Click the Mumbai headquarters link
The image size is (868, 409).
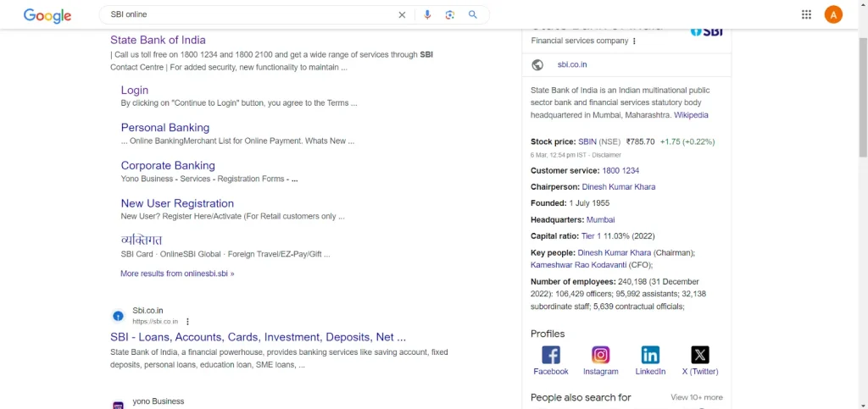601,220
